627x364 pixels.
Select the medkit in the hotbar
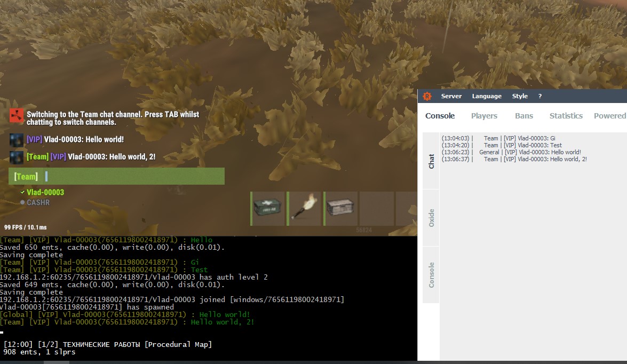(268, 209)
